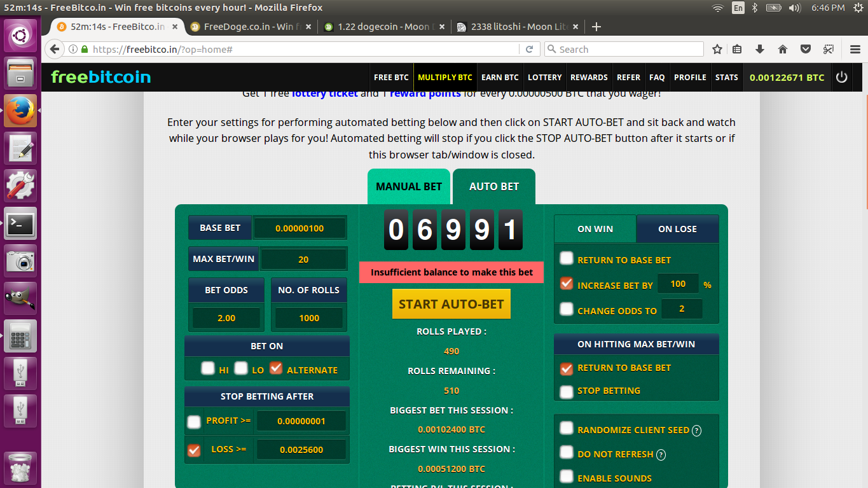The height and width of the screenshot is (488, 868).
Task: Disable stop betting after LOSS checkbox
Action: (x=194, y=450)
